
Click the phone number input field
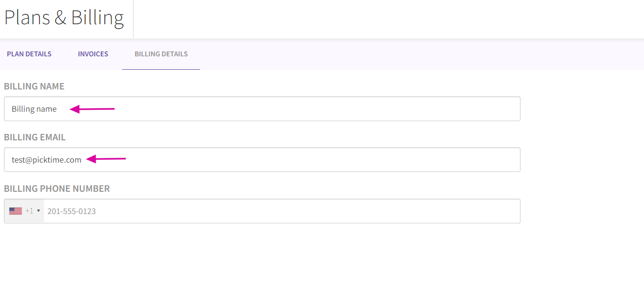(x=282, y=211)
